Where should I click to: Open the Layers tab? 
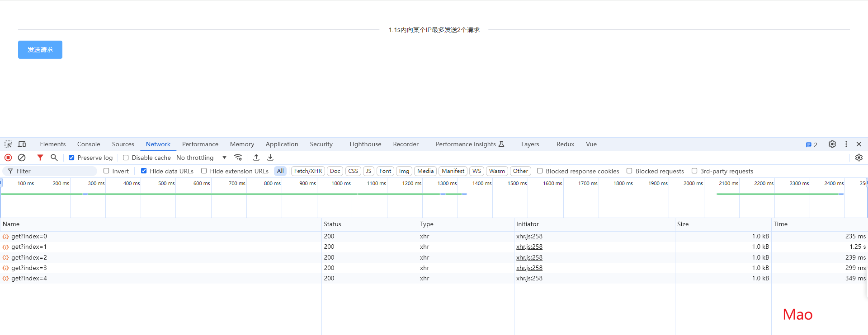click(x=530, y=144)
